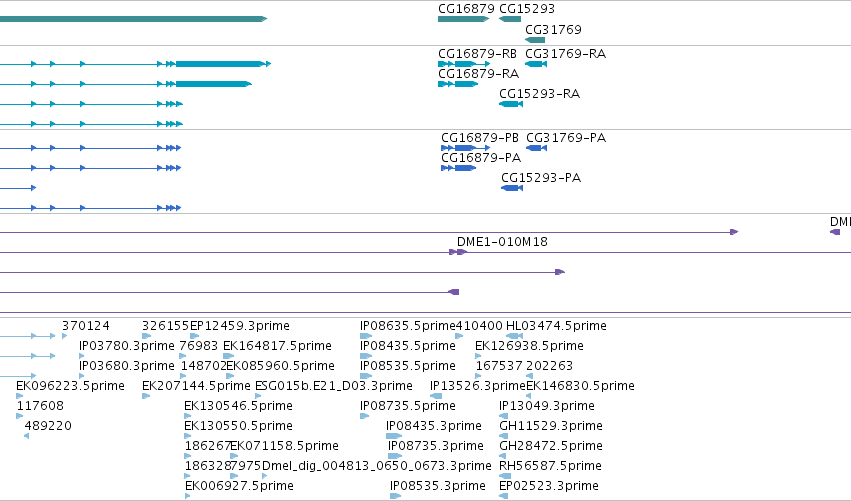Click the IP08535.3prime label
851x501 pixels.
(x=438, y=487)
